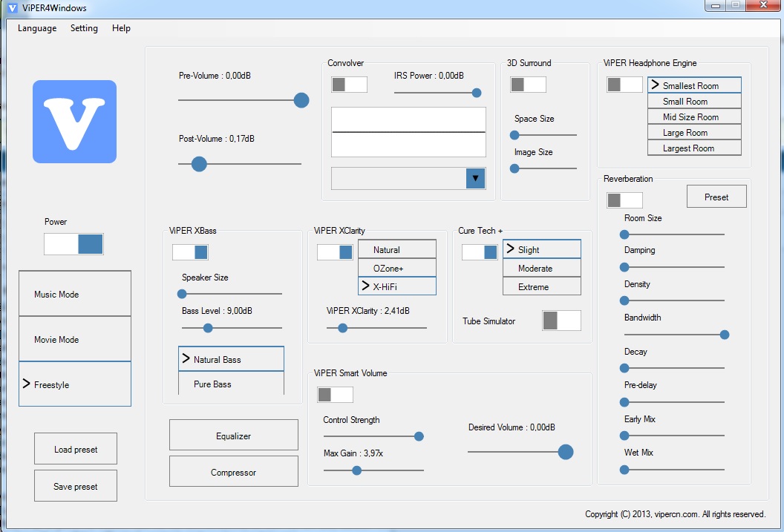The image size is (784, 532).
Task: Click the Desired Volume slider handle
Action: [x=566, y=452]
